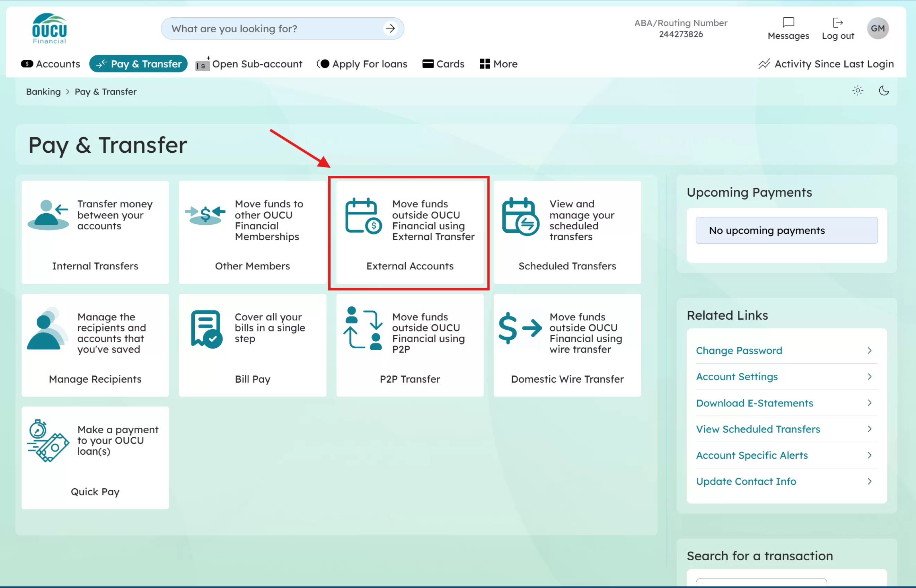The height and width of the screenshot is (588, 916).
Task: Open the Open Sub-account menu item
Action: [x=249, y=64]
